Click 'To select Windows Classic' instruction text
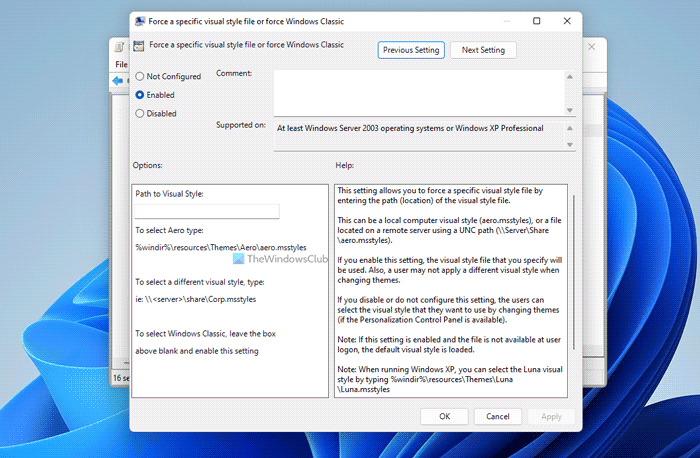 click(205, 342)
